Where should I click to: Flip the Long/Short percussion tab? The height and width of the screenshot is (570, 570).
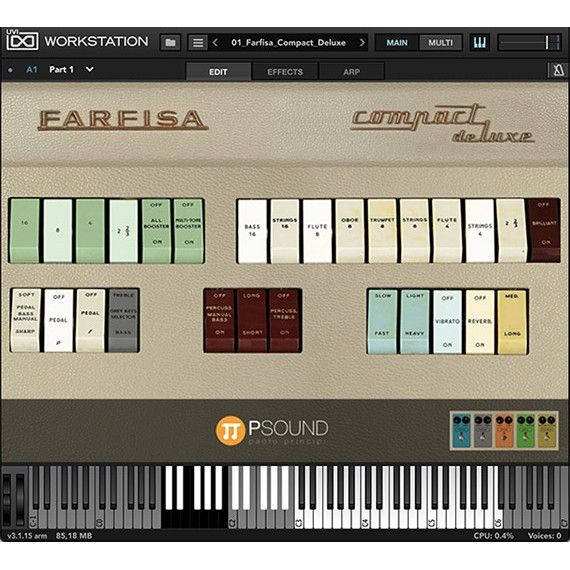coord(252,321)
